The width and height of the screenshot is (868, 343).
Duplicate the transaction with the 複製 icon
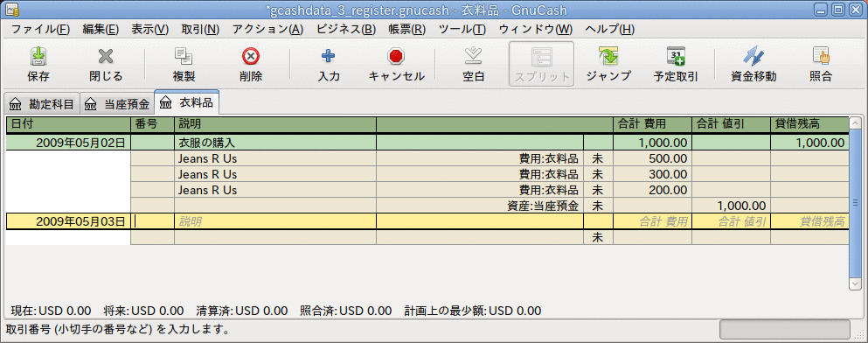pyautogui.click(x=184, y=57)
